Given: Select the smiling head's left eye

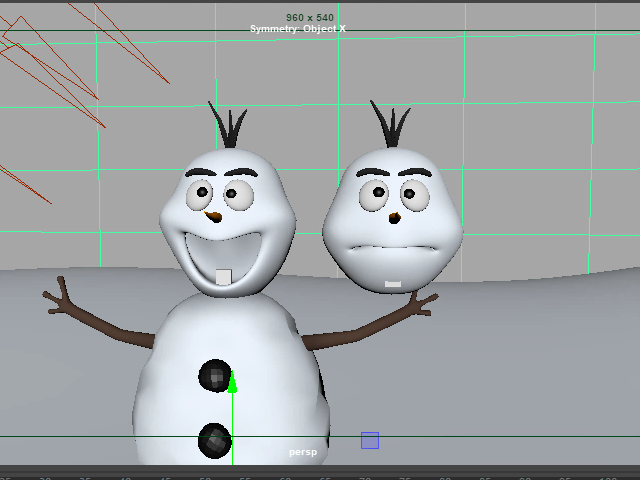Looking at the screenshot, I should pyautogui.click(x=203, y=192).
